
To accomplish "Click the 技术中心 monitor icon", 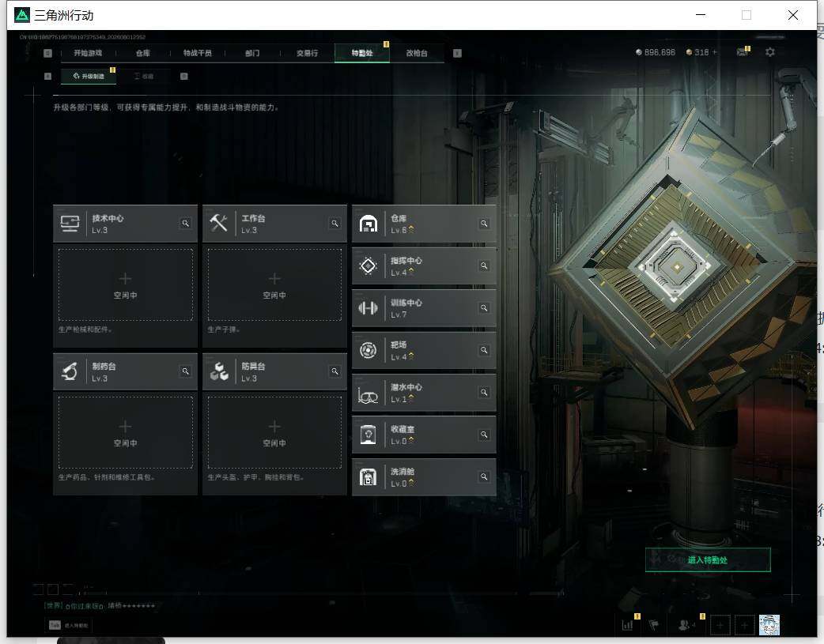I will click(x=70, y=224).
